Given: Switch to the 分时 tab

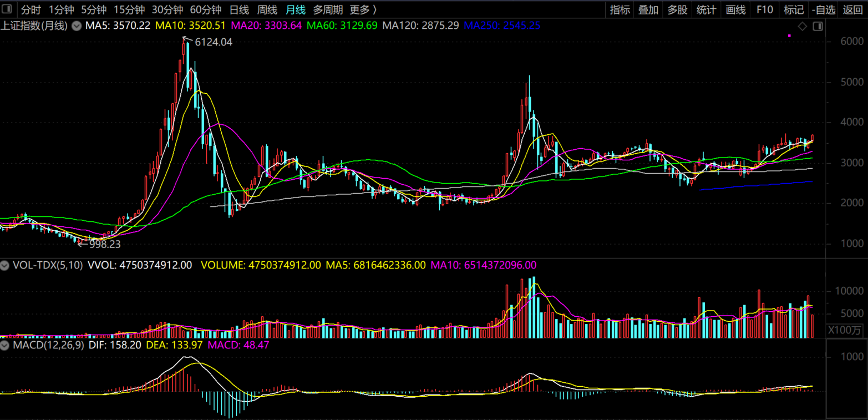Looking at the screenshot, I should [31, 9].
